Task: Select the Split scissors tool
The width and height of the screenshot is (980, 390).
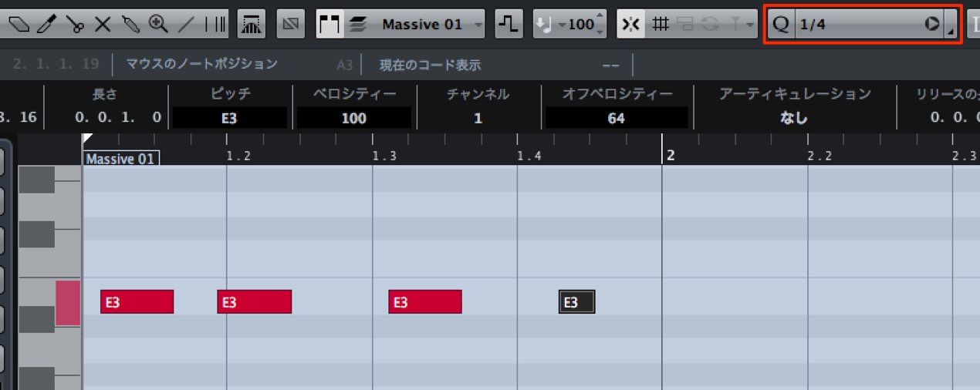Action: (x=74, y=24)
